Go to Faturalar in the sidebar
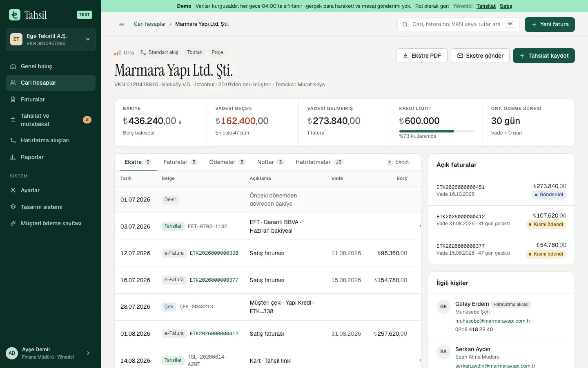 (x=51, y=99)
